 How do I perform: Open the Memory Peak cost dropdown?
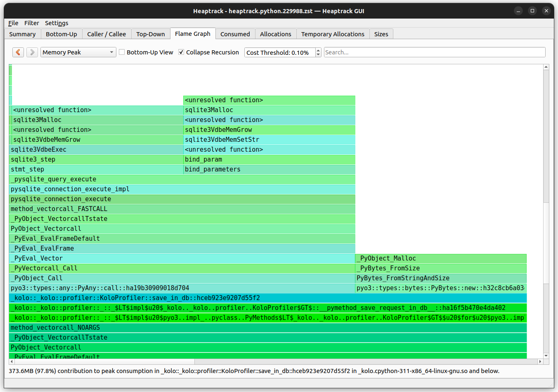(78, 52)
